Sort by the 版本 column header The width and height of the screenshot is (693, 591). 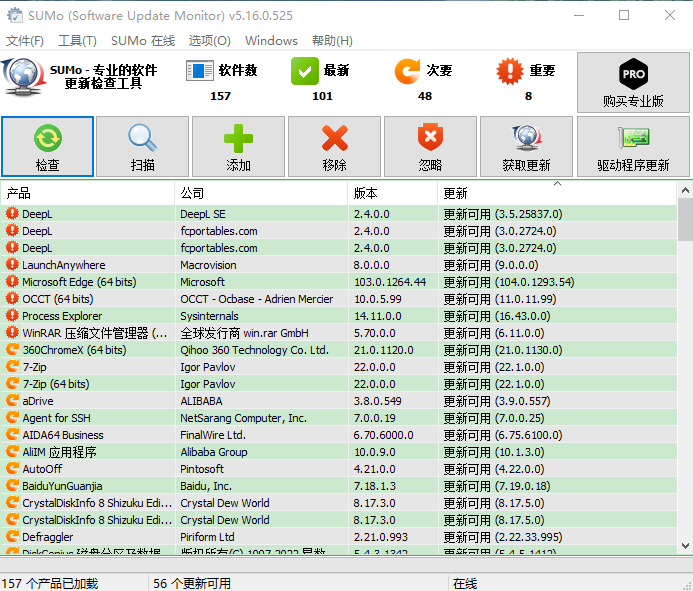pos(393,193)
